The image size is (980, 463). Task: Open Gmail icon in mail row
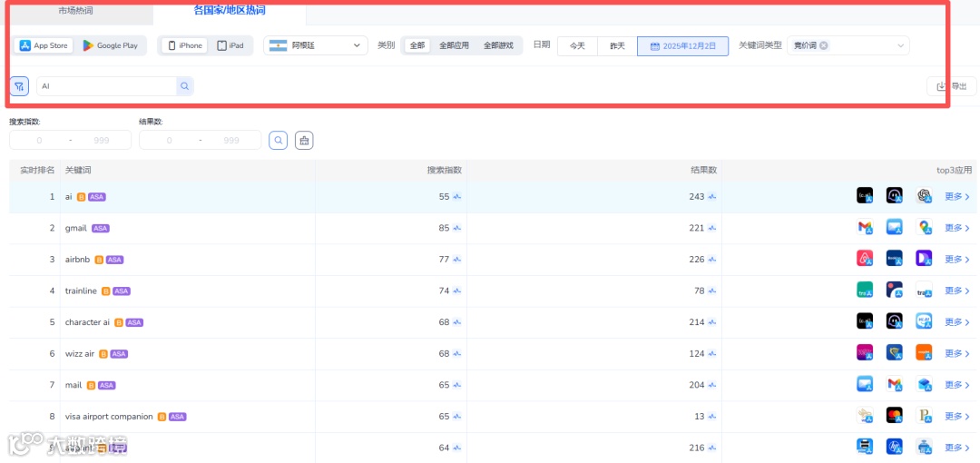coord(895,384)
